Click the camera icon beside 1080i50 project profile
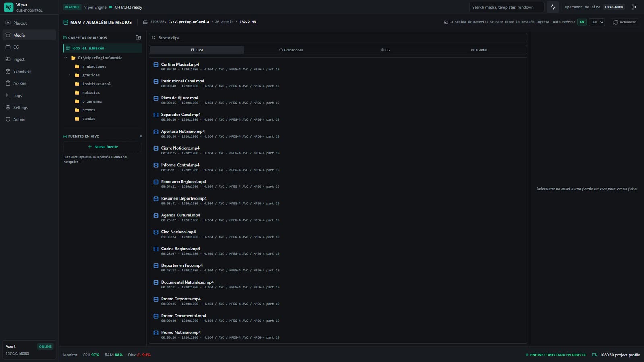 [x=594, y=355]
